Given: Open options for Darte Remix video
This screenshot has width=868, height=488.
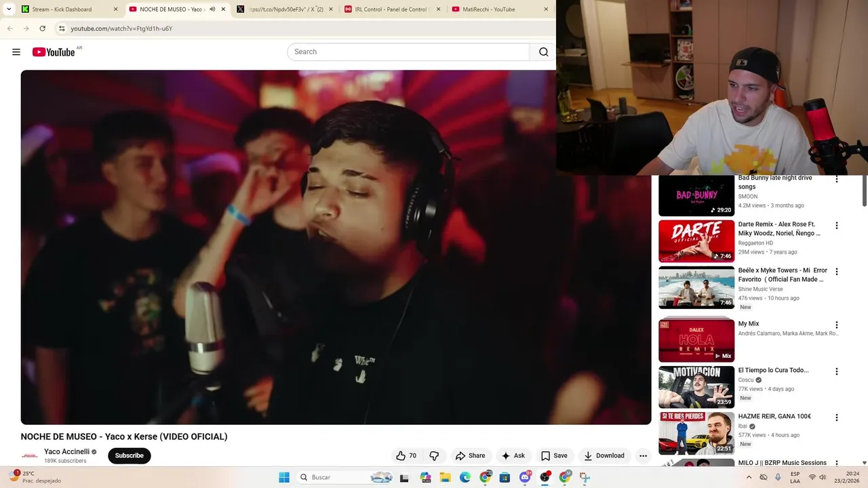Looking at the screenshot, I should [x=836, y=225].
